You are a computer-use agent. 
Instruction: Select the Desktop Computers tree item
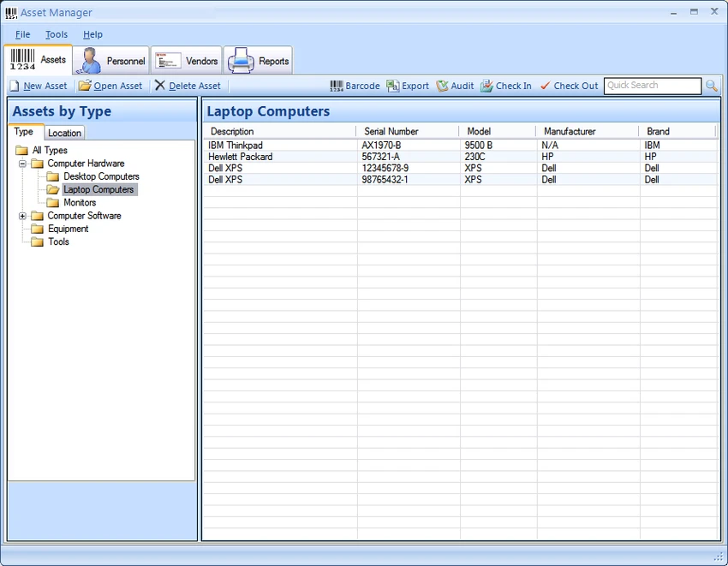point(101,176)
